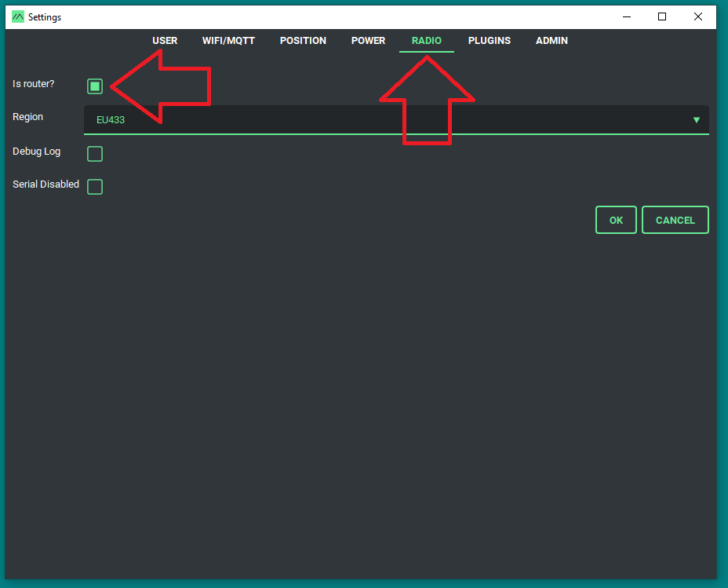Viewport: 728px width, 588px height.
Task: Click the Region label text
Action: (28, 117)
